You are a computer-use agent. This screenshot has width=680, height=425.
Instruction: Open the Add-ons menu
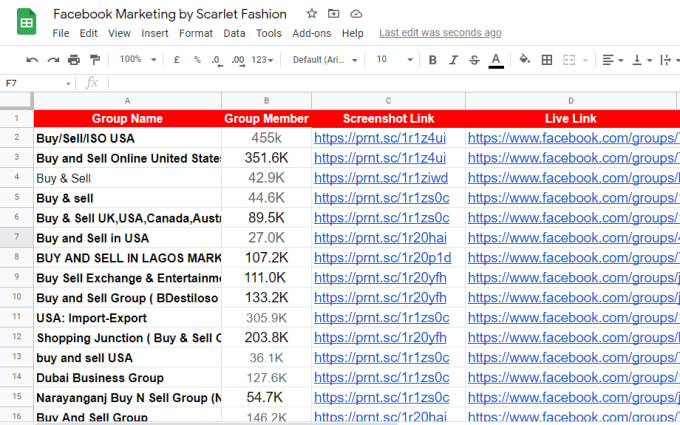311,33
